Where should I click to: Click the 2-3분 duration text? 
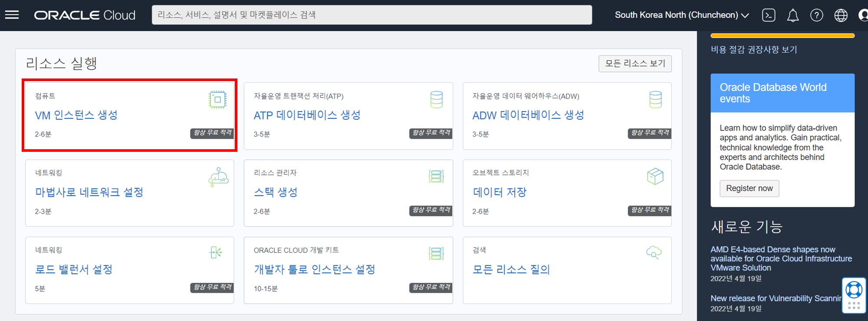coord(43,212)
